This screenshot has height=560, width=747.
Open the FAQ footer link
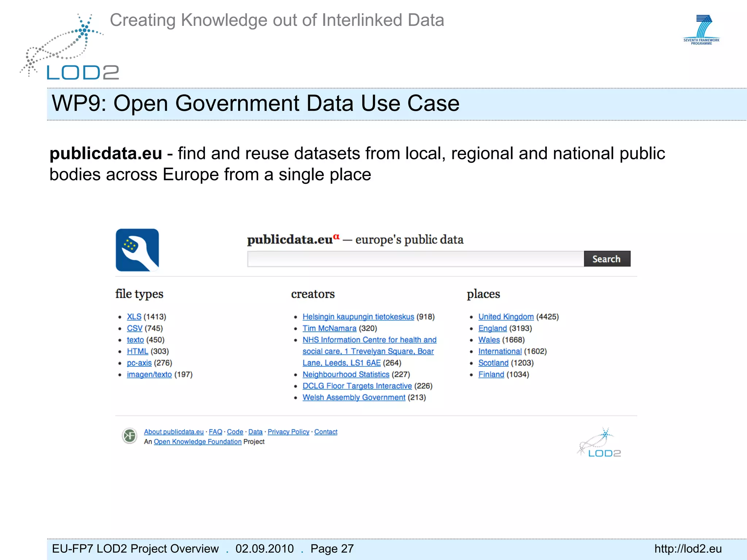(x=215, y=432)
